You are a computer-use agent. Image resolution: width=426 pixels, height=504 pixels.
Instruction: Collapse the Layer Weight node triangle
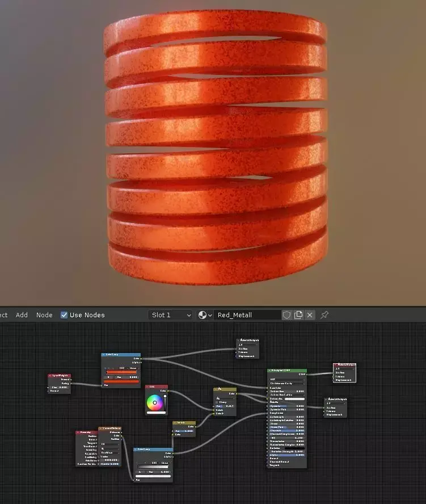pos(50,375)
